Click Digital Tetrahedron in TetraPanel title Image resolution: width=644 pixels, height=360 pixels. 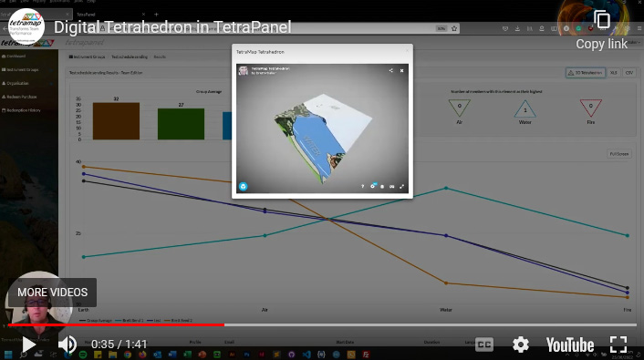(x=172, y=27)
